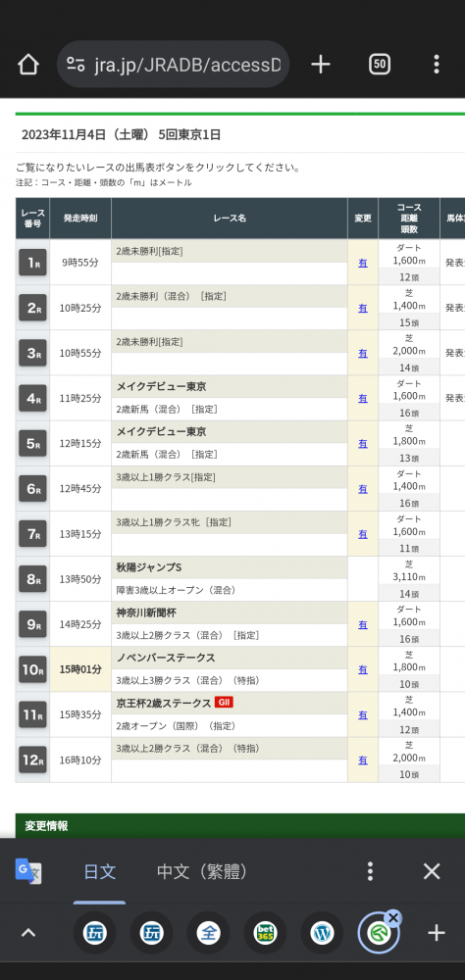Image resolution: width=465 pixels, height=980 pixels.
Task: Switch to first 玩 tab icon
Action: coord(94,933)
